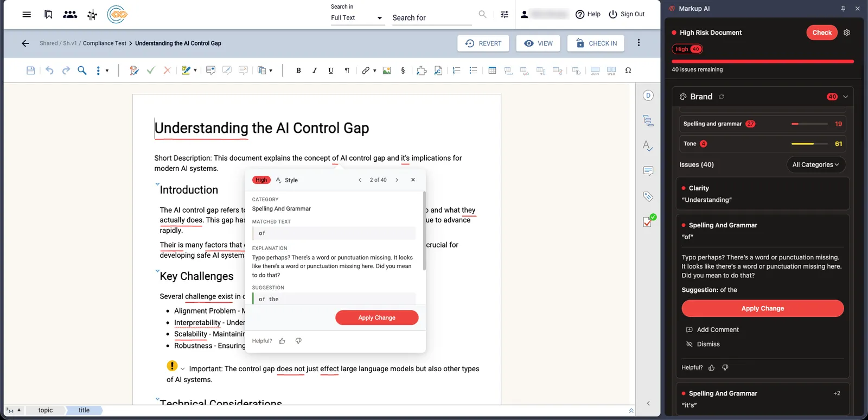Image resolution: width=868 pixels, height=420 pixels.
Task: Open search filter options icon
Action: click(505, 15)
